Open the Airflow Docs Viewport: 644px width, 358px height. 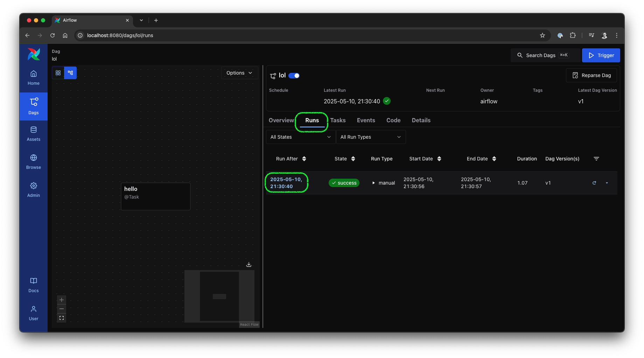tap(33, 285)
